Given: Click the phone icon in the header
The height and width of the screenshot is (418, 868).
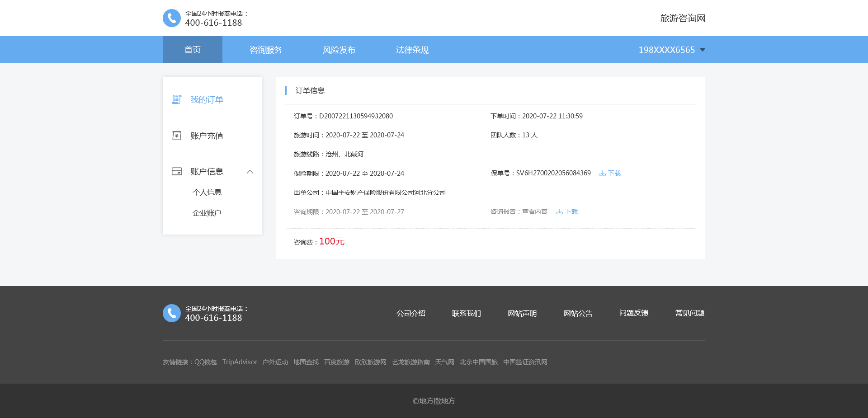Looking at the screenshot, I should [x=171, y=18].
